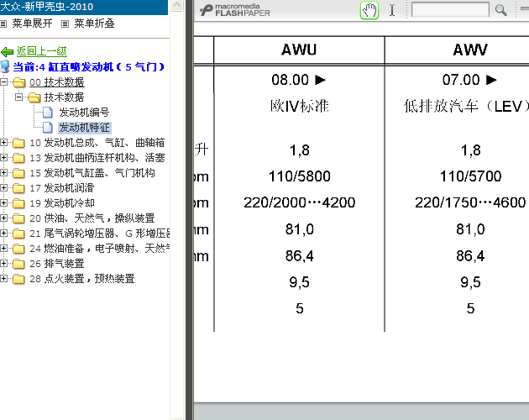The width and height of the screenshot is (529, 420).
Task: Click the green back arrow icon
Action: pyautogui.click(x=7, y=51)
